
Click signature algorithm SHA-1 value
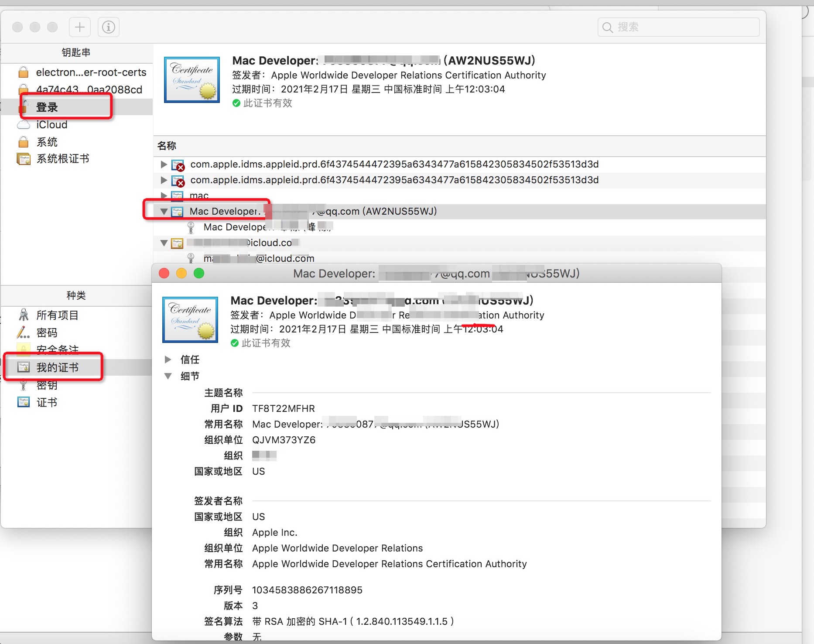click(x=353, y=621)
